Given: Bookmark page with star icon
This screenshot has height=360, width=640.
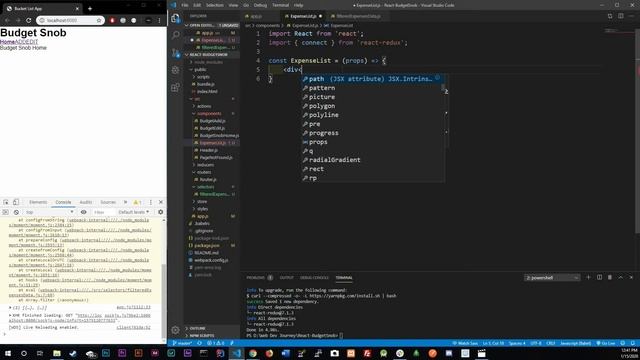Looking at the screenshot, I should click(99, 20).
